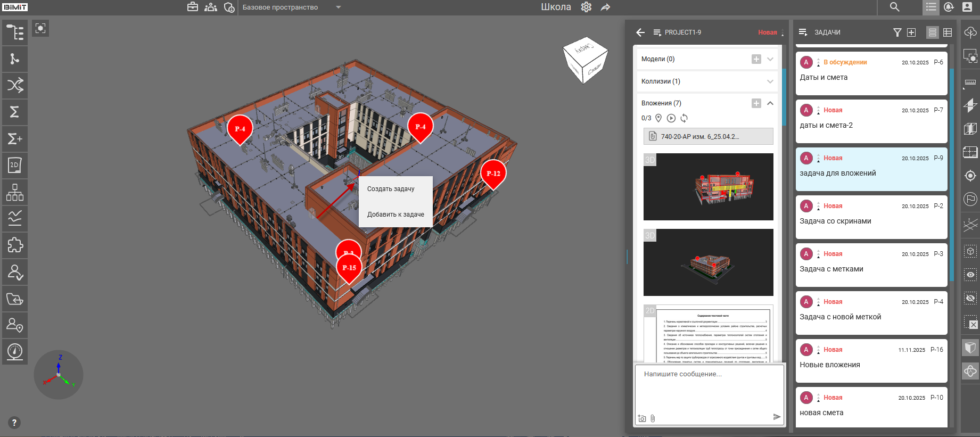Open settings gear next to Школа
This screenshot has width=980, height=437.
tap(586, 7)
